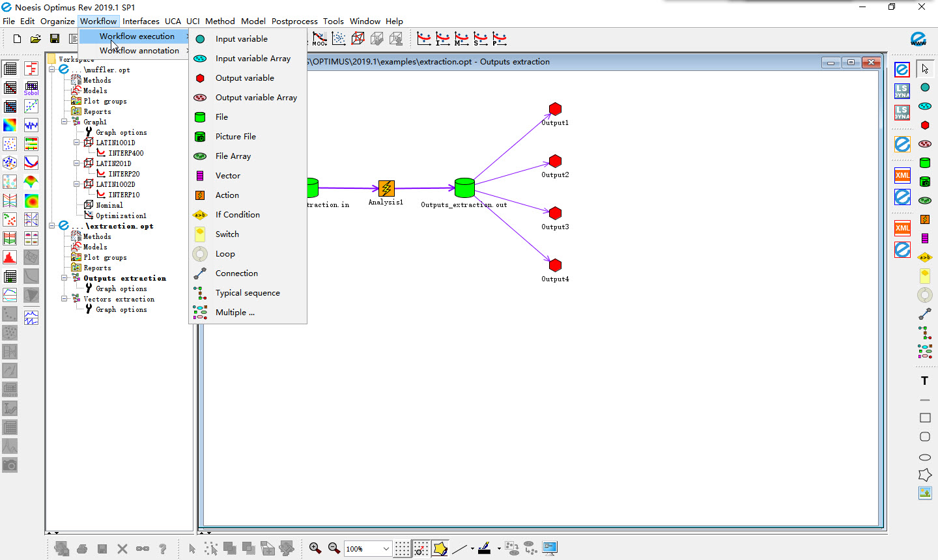Viewport: 938px width, 560px height.
Task: Click the insert picture annotation tool
Action: (x=925, y=493)
